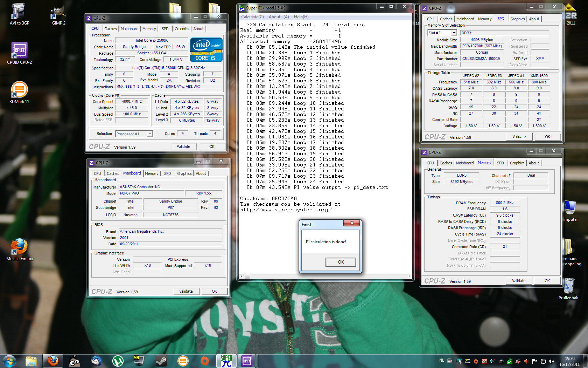Click Validate in CPU-Z SPD window
588x368 pixels.
[519, 137]
